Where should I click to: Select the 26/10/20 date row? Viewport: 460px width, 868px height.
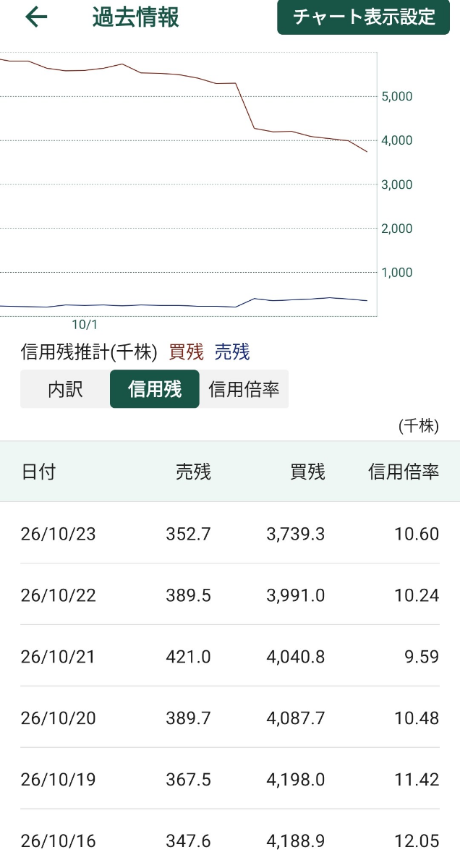click(230, 718)
